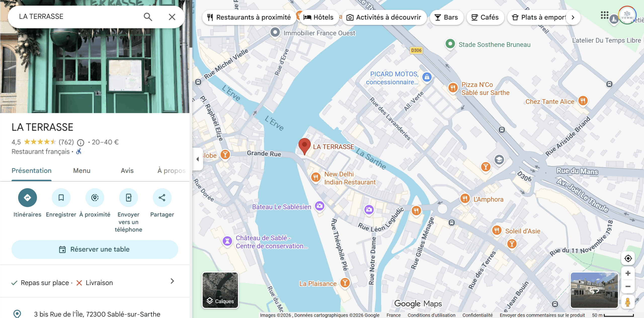
Task: Zoom in the map with plus
Action: [628, 273]
